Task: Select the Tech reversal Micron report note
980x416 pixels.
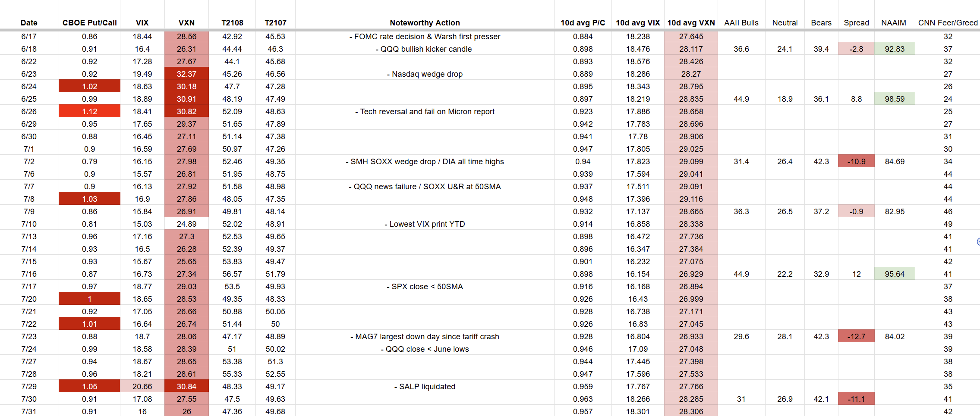Action: pos(425,112)
